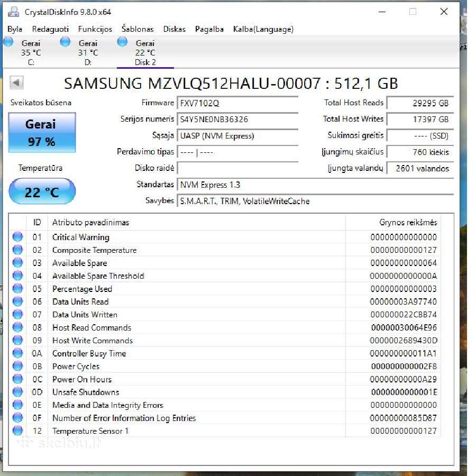Click the Power On Hours status orb
The width and height of the screenshot is (476, 476).
[17, 379]
